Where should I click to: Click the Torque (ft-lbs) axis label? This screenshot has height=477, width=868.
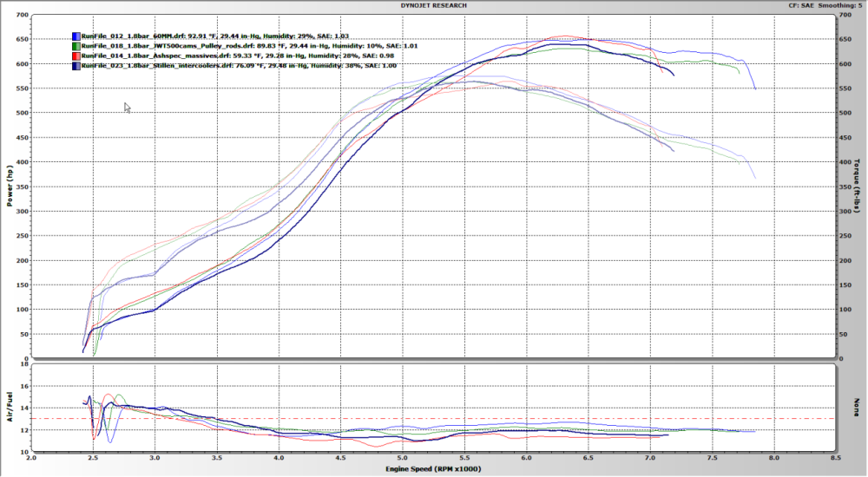click(857, 186)
